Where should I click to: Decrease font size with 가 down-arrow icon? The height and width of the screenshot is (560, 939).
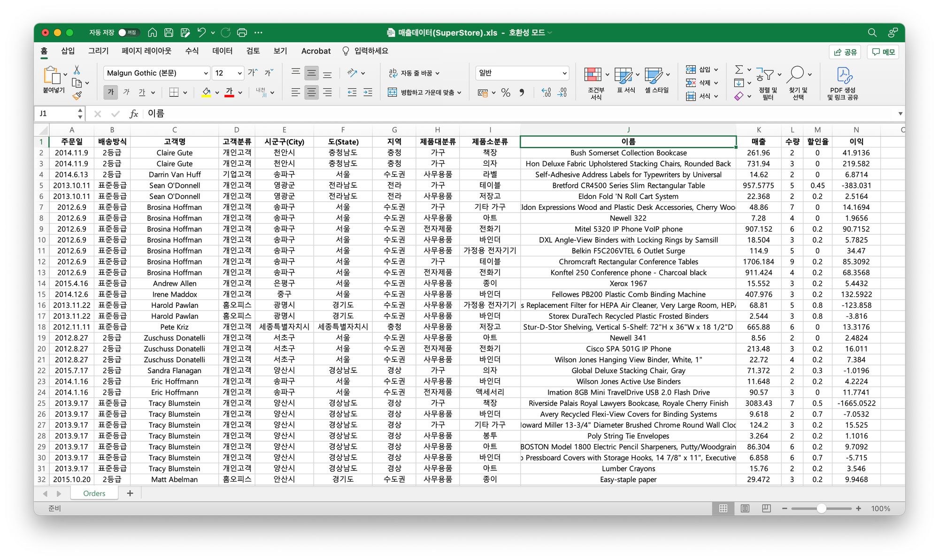[x=269, y=73]
